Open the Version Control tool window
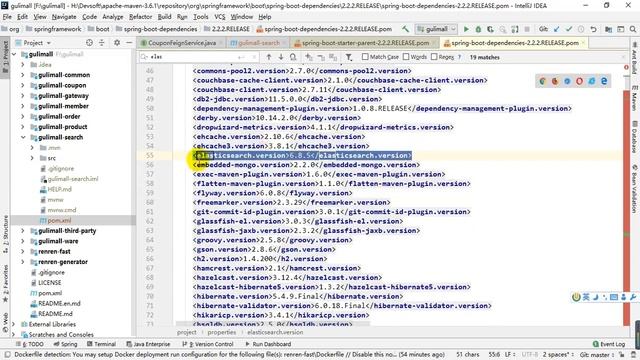The width and height of the screenshot is (640, 360). click(x=208, y=344)
